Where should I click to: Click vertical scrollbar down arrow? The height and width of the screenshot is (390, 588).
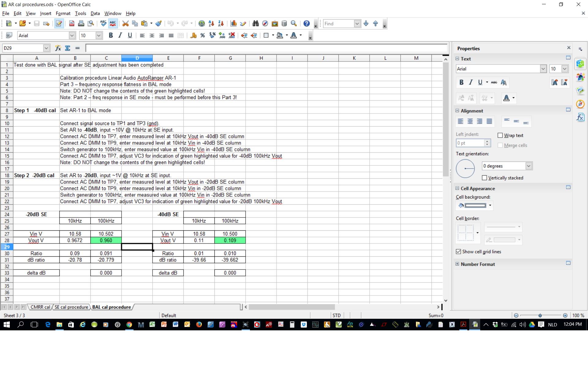point(446,300)
